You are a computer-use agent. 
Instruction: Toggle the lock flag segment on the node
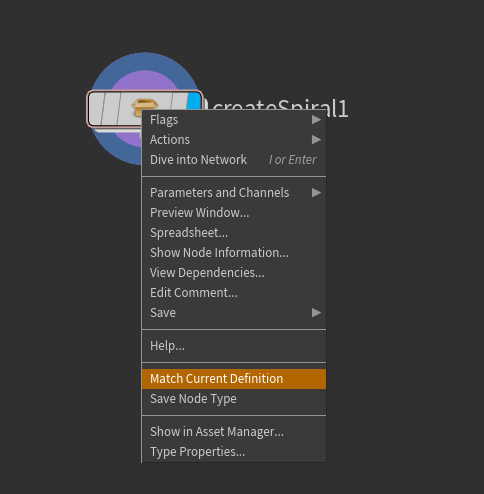tap(111, 109)
